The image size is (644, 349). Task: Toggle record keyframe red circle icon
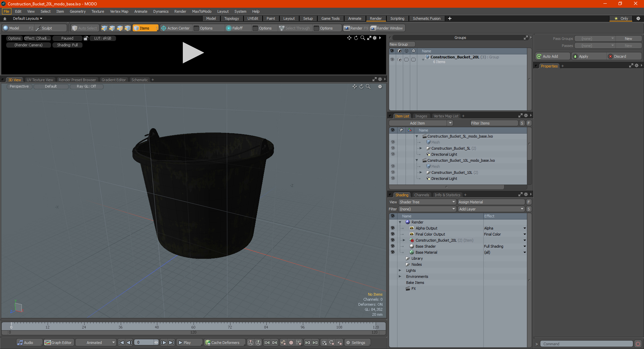click(291, 343)
